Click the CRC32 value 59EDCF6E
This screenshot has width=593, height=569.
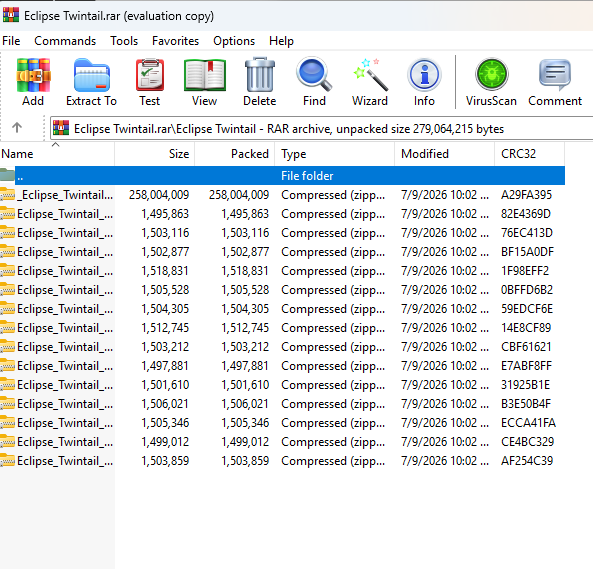[x=527, y=309]
